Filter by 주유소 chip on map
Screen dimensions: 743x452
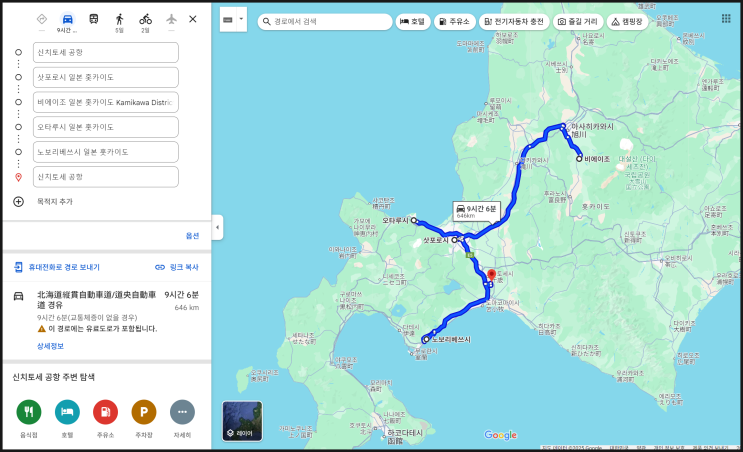click(454, 21)
